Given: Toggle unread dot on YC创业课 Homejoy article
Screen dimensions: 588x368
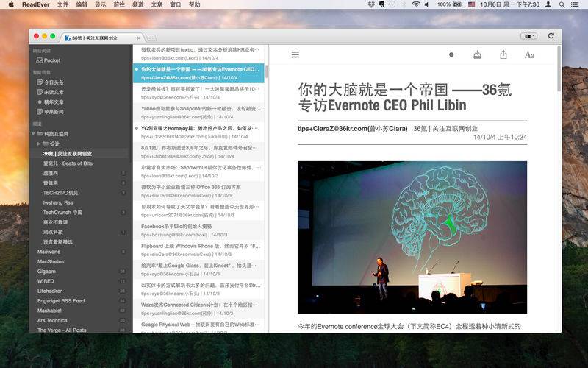Looking at the screenshot, I should 137,128.
